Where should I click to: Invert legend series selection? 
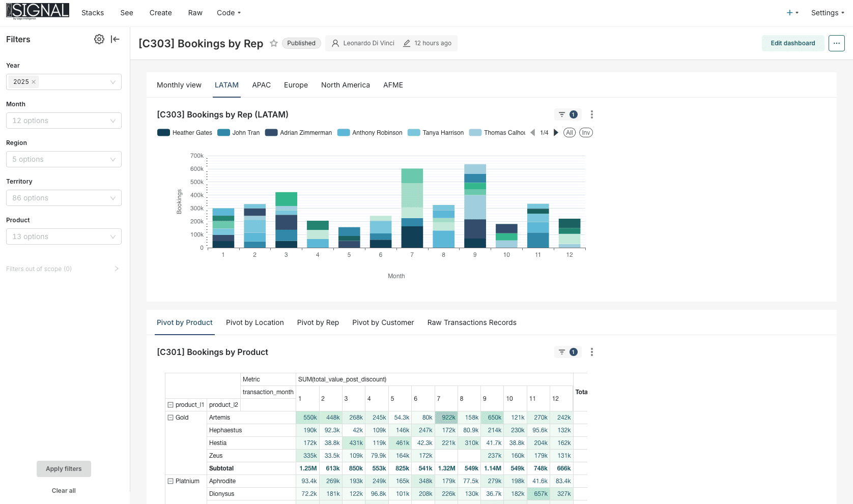pyautogui.click(x=586, y=133)
